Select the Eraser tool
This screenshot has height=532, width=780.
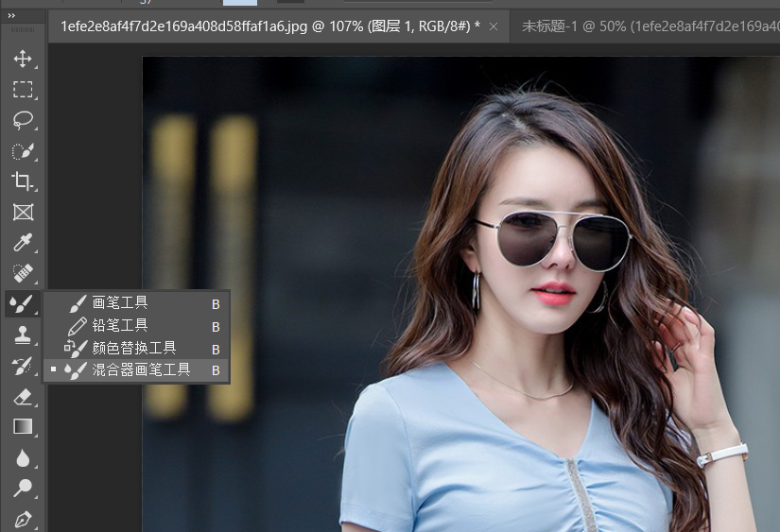23,397
